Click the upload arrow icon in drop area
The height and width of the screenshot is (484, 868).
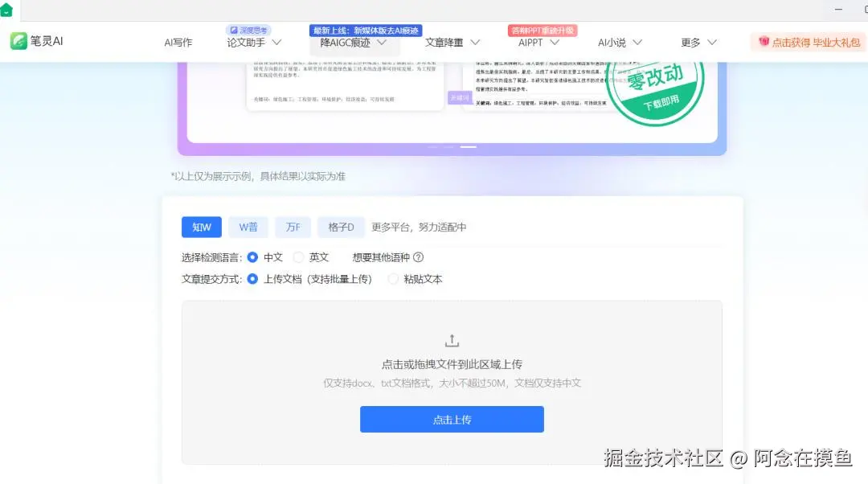tap(452, 341)
